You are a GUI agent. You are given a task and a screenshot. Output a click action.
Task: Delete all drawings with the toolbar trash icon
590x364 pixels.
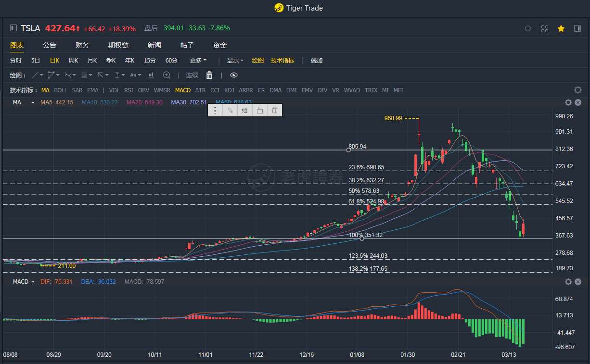(x=209, y=75)
